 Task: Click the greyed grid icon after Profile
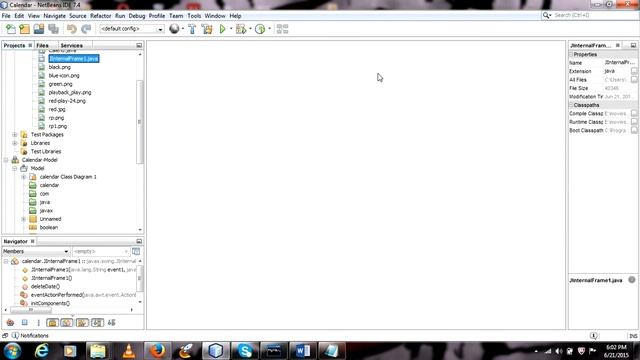point(282,29)
